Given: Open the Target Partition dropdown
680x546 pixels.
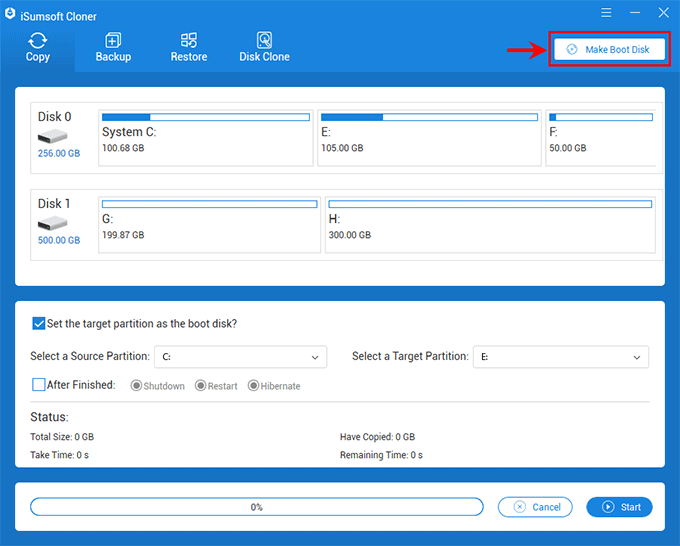Looking at the screenshot, I should (561, 357).
